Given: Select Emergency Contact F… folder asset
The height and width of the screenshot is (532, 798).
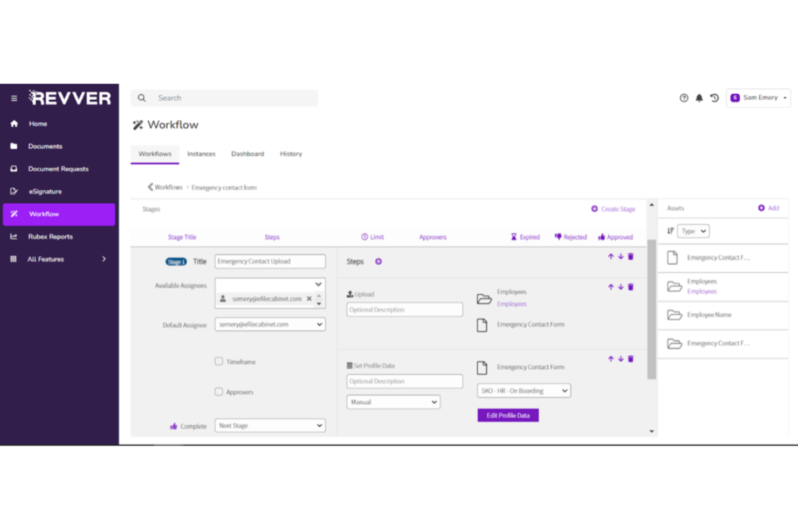Looking at the screenshot, I should point(723,343).
